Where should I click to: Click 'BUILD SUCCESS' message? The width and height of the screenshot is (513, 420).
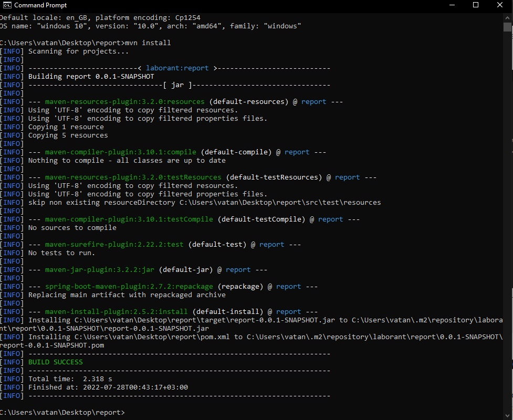(x=56, y=362)
